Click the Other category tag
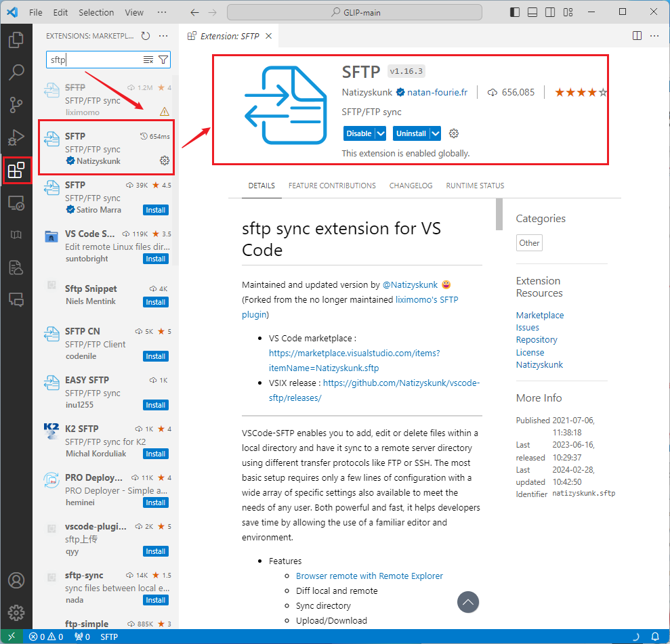This screenshot has width=670, height=644. [529, 242]
